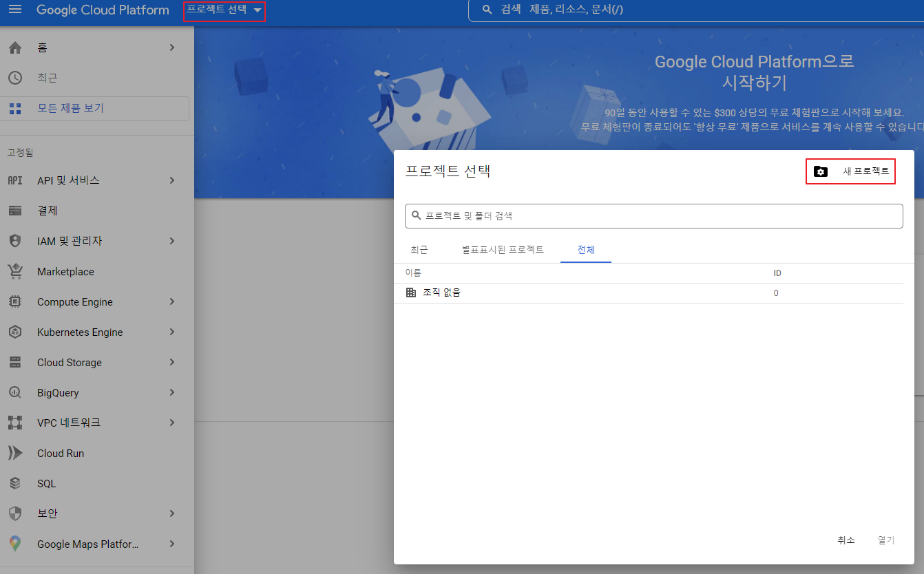The height and width of the screenshot is (574, 924).
Task: Click the IAM shield icon
Action: (15, 241)
